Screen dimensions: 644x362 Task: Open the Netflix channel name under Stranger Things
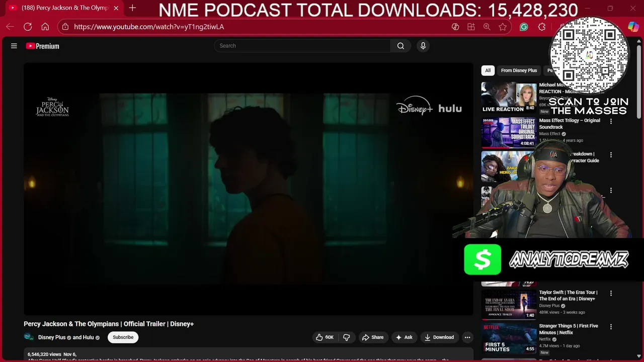click(x=545, y=339)
